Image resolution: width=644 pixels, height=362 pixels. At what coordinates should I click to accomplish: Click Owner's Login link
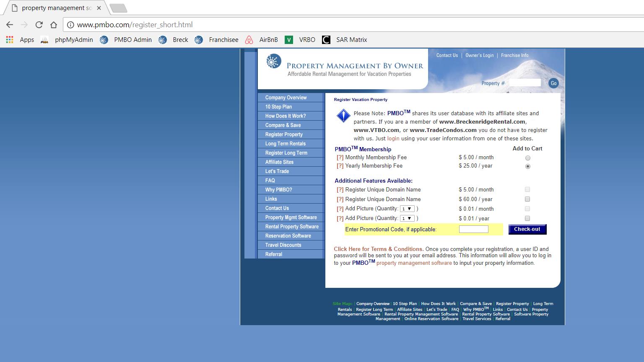[479, 55]
